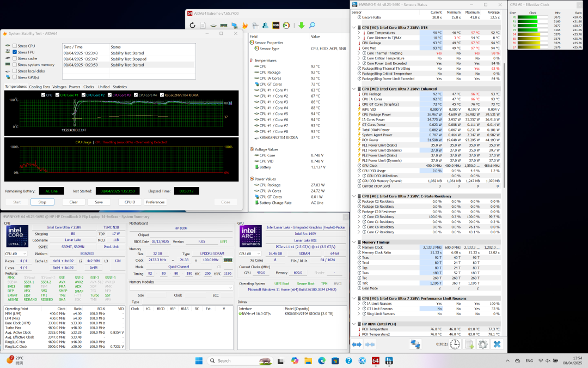Image resolution: width=588 pixels, height=368 pixels.
Task: Click the green download arrow in AIDA64 toolbar
Action: (302, 25)
